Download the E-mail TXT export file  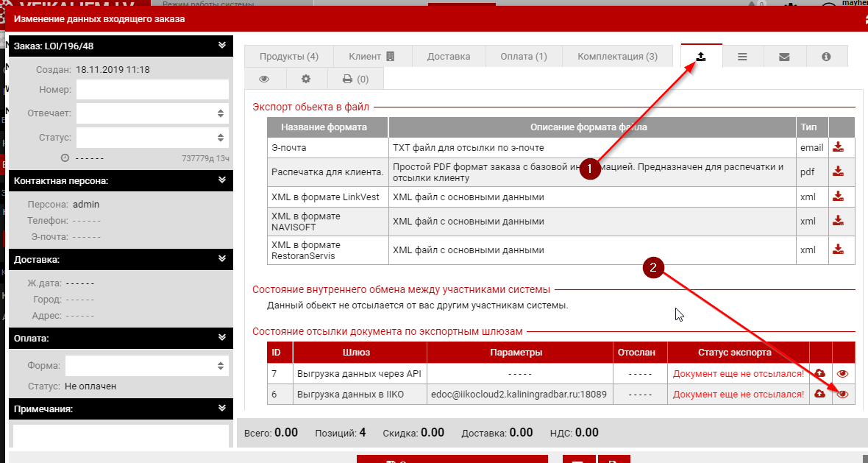[838, 147]
